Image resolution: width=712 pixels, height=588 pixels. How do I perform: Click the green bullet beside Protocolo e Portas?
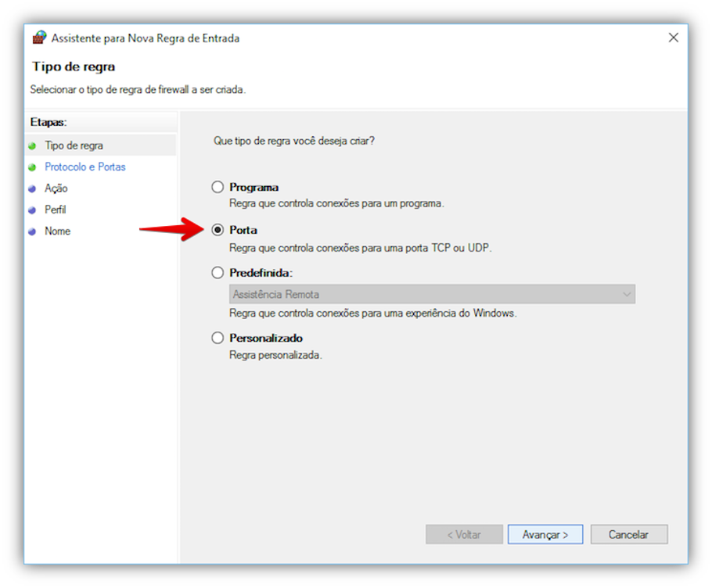pyautogui.click(x=32, y=167)
